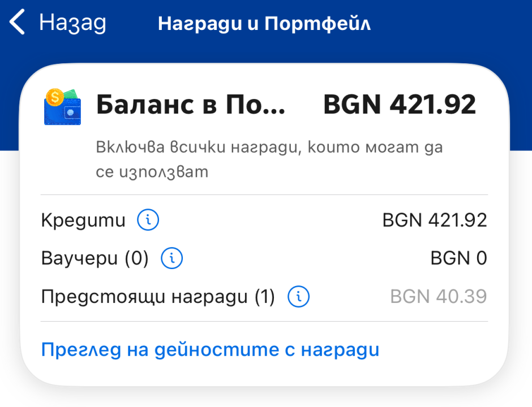Tap the greyed BGN 40.39 upcoming amount
The width and height of the screenshot is (532, 407).
click(439, 296)
